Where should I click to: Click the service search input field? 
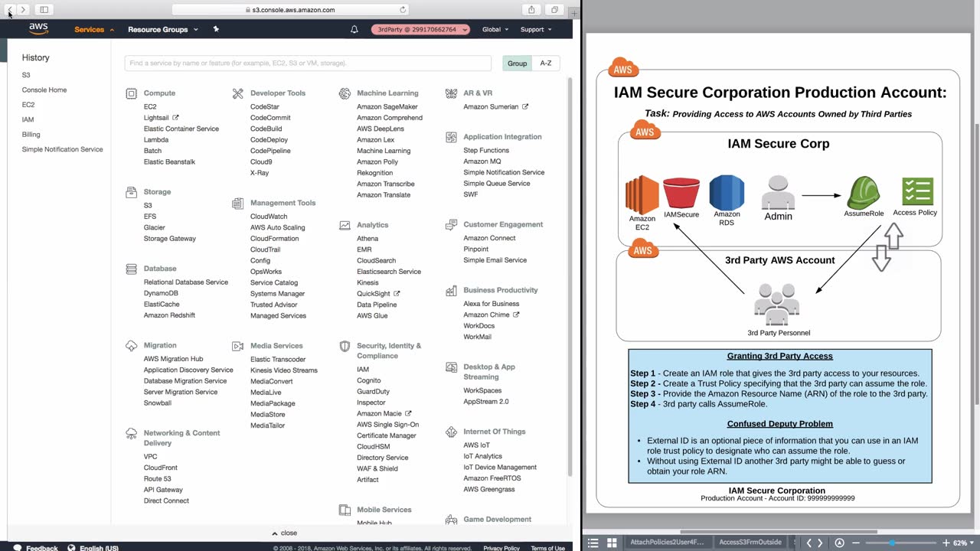pyautogui.click(x=308, y=63)
